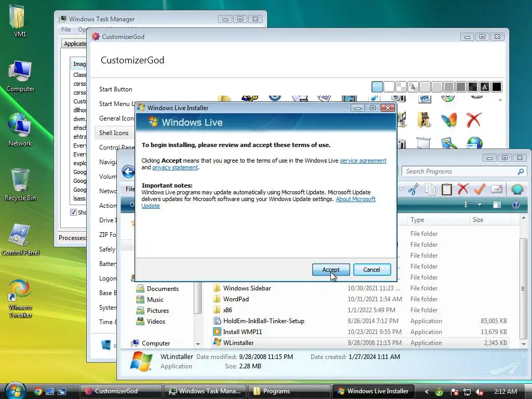The image size is (532, 399).
Task: Select Shell Icons category in CustomizerGod
Action: 114,133
